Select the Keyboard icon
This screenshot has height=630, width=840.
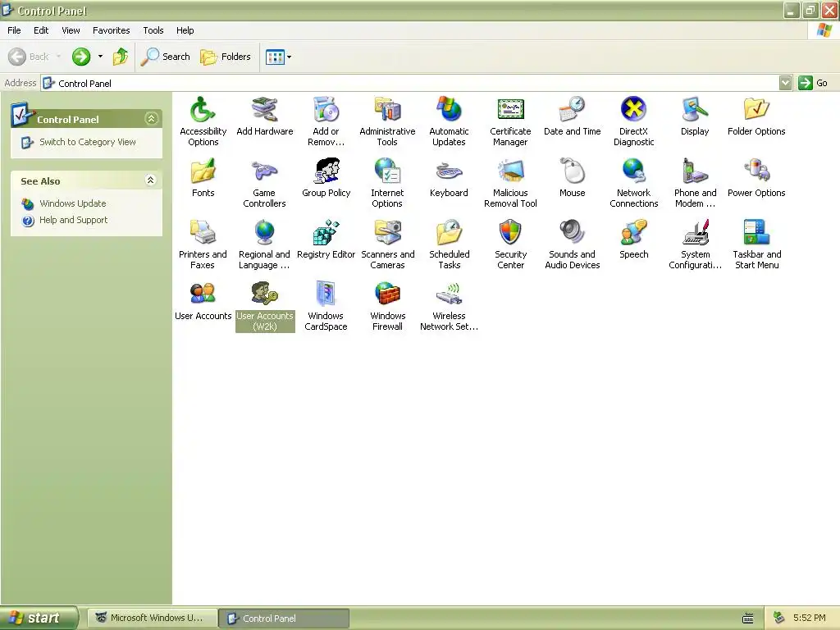click(449, 171)
